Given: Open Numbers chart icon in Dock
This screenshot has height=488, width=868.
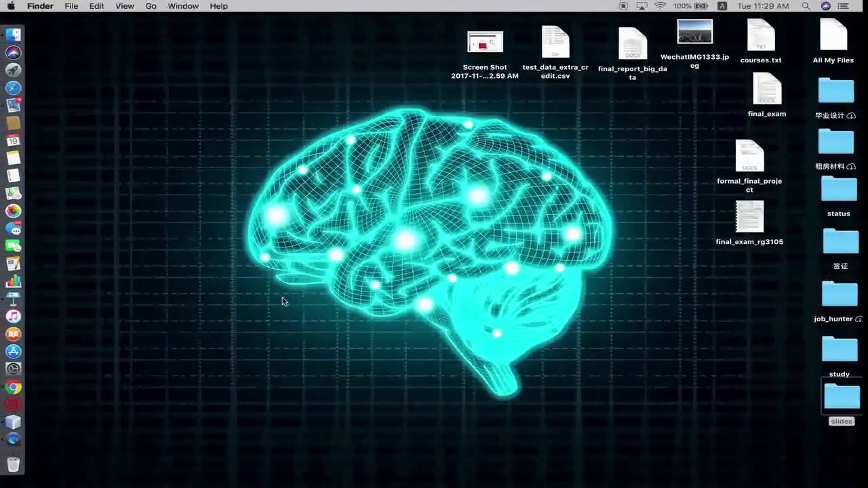Looking at the screenshot, I should coord(13,281).
